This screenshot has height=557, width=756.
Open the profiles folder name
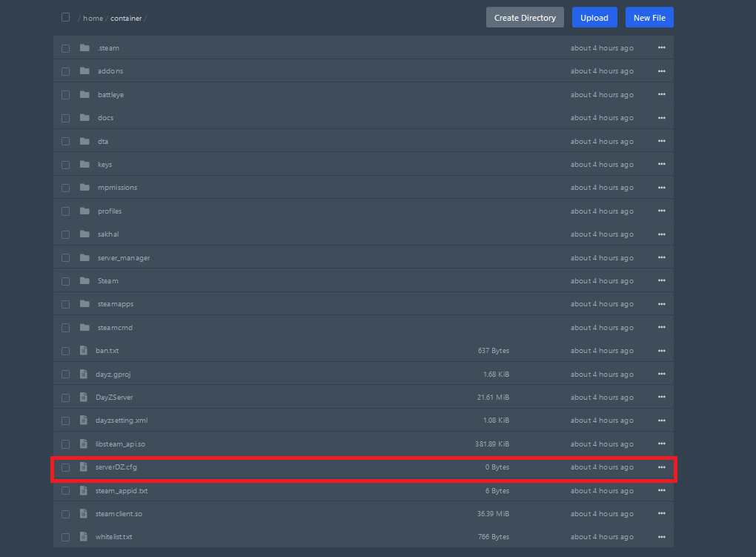click(x=110, y=211)
